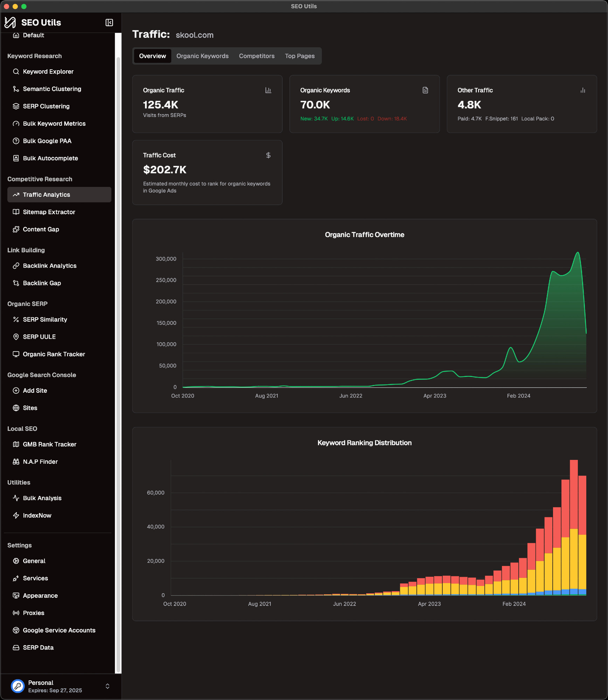Click the Personal profile avatar

18,686
